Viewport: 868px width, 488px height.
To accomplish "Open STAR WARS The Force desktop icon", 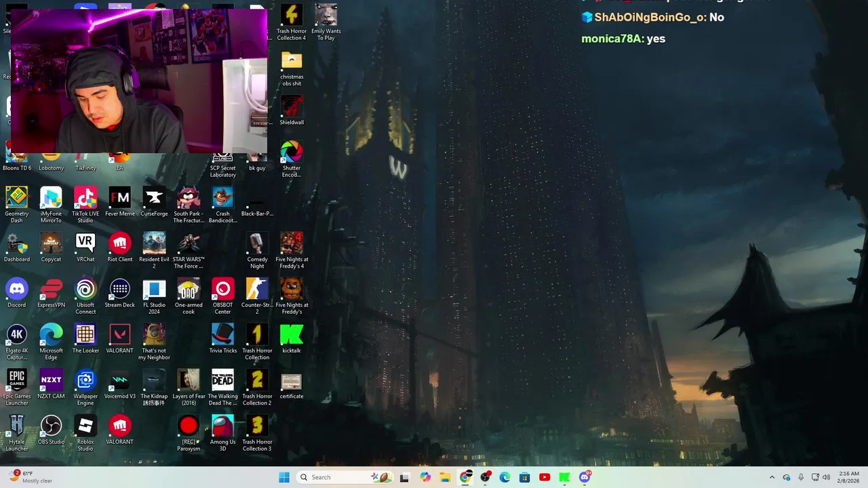I will coord(189,251).
